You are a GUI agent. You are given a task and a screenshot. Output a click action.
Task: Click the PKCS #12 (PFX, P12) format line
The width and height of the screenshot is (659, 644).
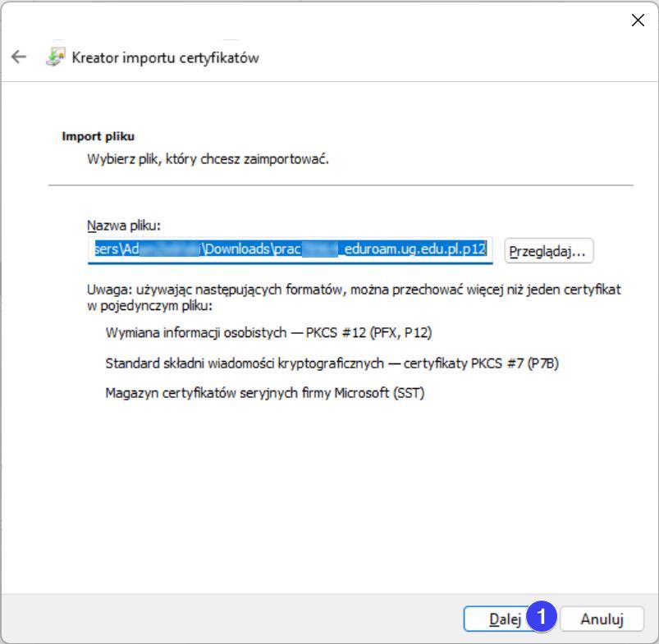[x=268, y=332]
